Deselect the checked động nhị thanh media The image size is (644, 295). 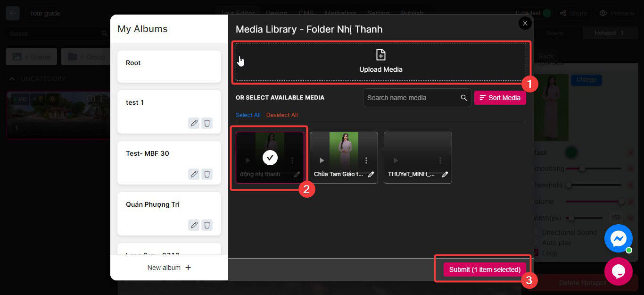(270, 157)
